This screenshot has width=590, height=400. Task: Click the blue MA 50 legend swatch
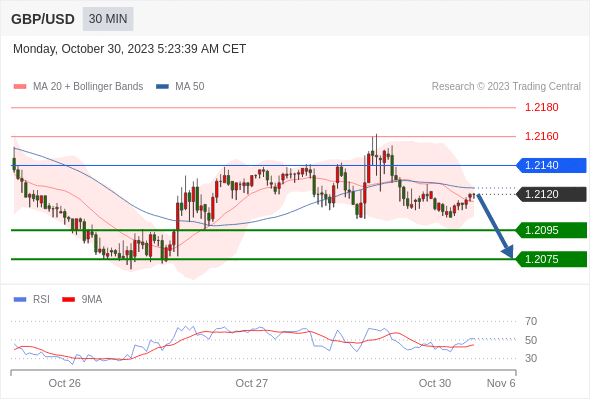[162, 87]
